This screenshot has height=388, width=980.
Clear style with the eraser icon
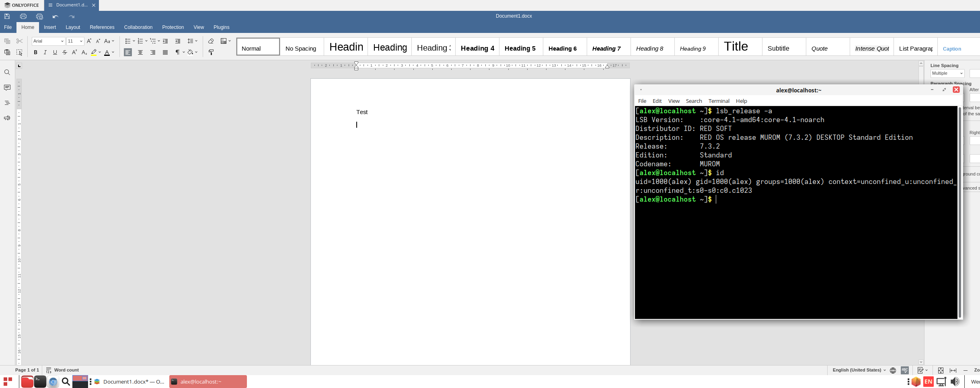pos(211,41)
